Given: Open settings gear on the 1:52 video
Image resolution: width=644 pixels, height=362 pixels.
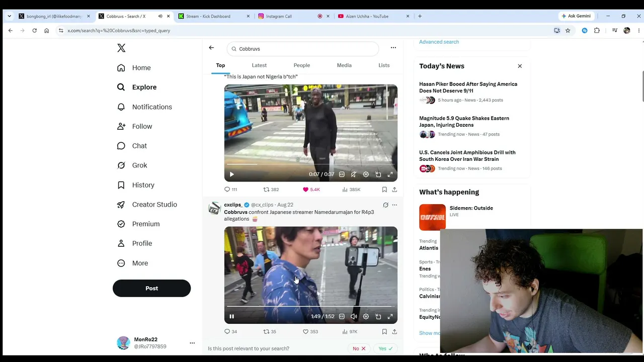Looking at the screenshot, I should pyautogui.click(x=366, y=317).
